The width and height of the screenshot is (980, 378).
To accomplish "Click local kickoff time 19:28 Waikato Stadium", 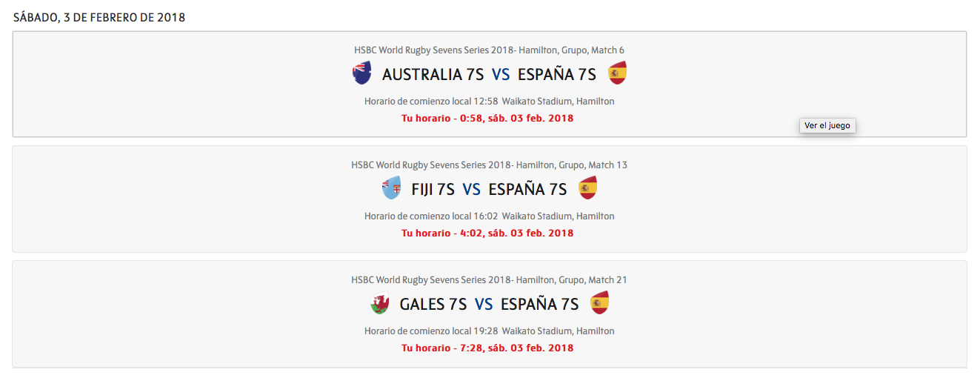I will click(489, 331).
